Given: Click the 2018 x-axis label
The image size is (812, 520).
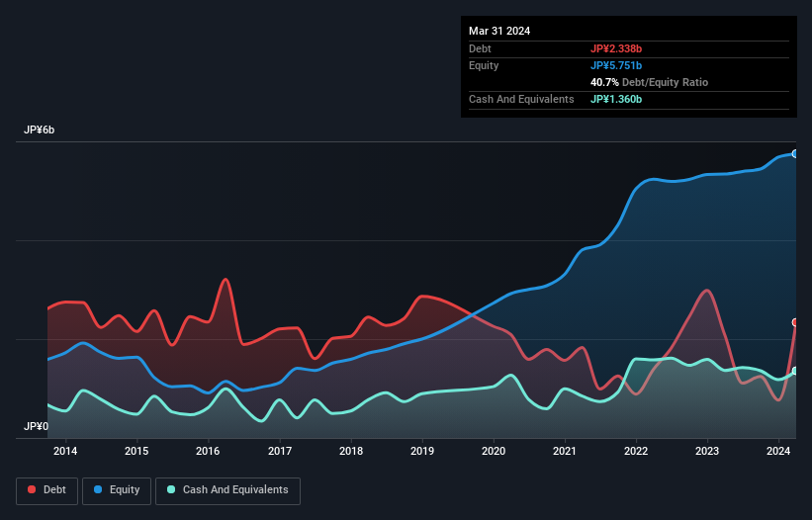Looking at the screenshot, I should point(350,452).
